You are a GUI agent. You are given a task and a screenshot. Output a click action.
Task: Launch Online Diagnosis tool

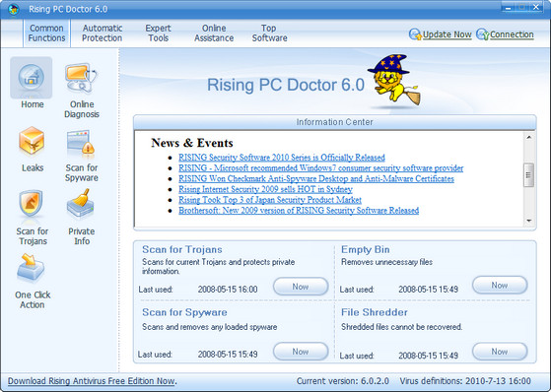(81, 78)
